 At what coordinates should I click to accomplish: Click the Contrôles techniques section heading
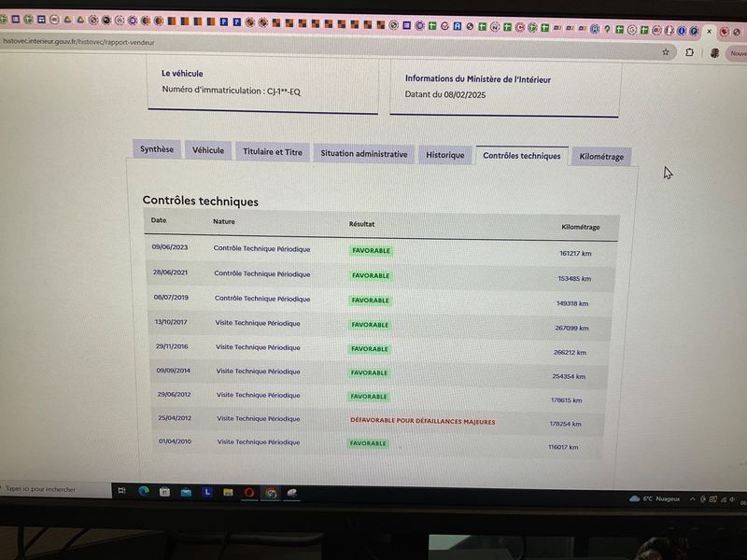tap(200, 201)
